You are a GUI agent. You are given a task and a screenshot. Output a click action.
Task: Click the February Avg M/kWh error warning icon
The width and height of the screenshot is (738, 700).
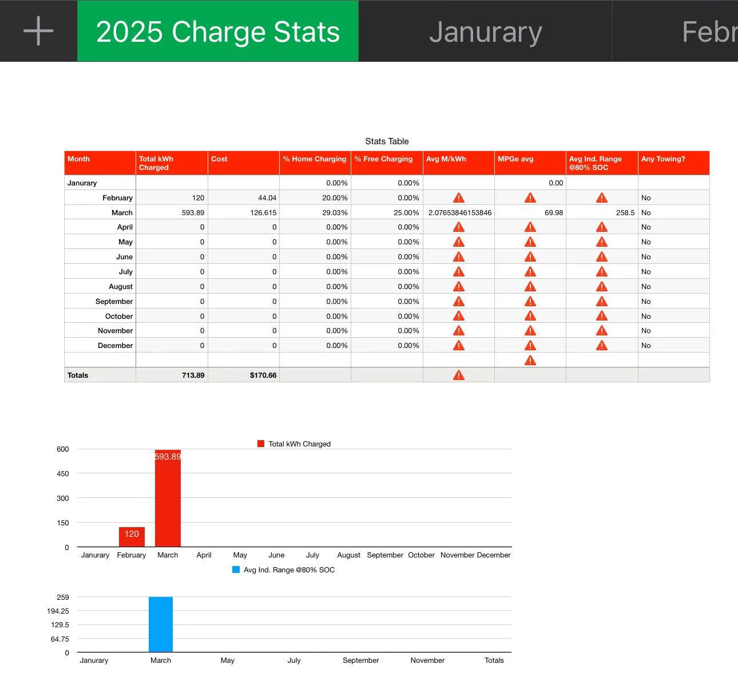coord(459,198)
